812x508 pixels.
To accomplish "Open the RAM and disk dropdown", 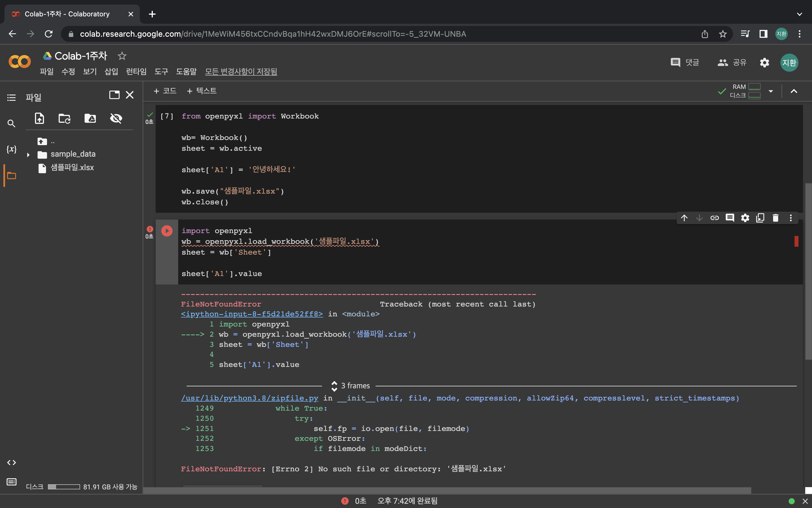I will pyautogui.click(x=771, y=91).
